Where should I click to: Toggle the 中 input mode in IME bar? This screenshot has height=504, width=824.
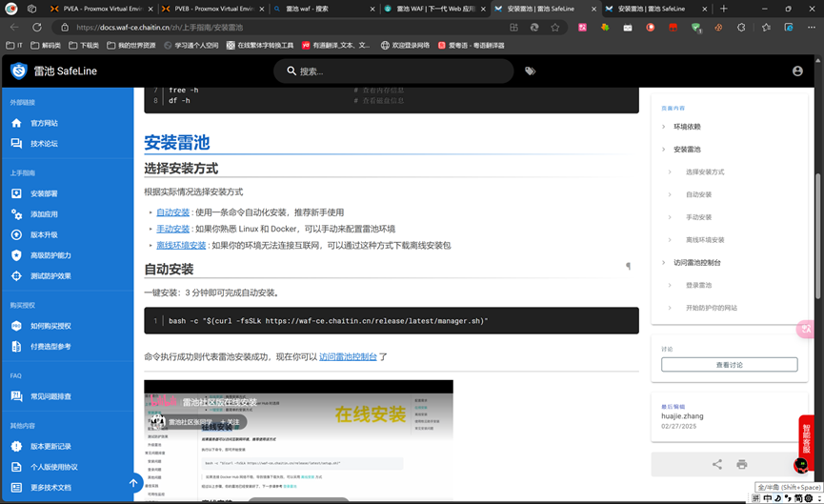point(768,498)
